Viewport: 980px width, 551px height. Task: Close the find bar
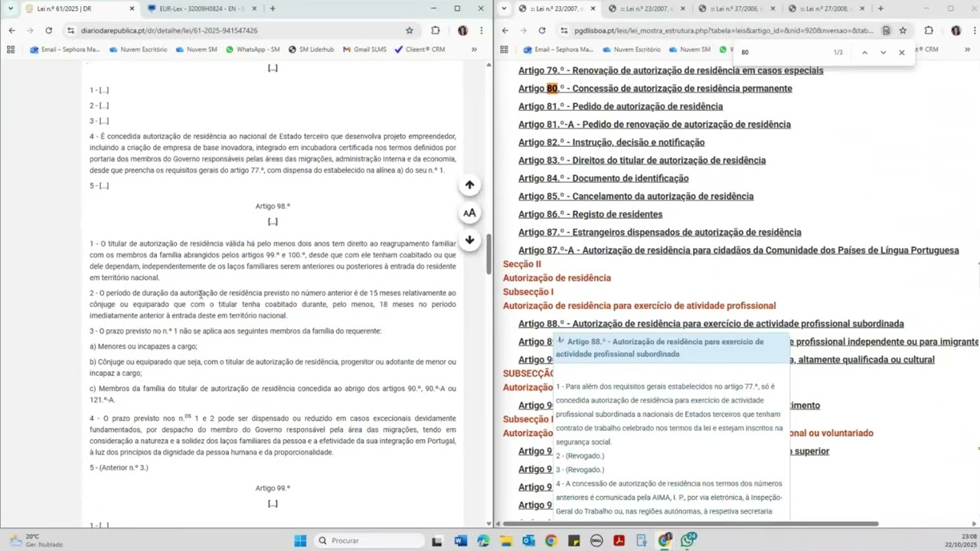902,52
